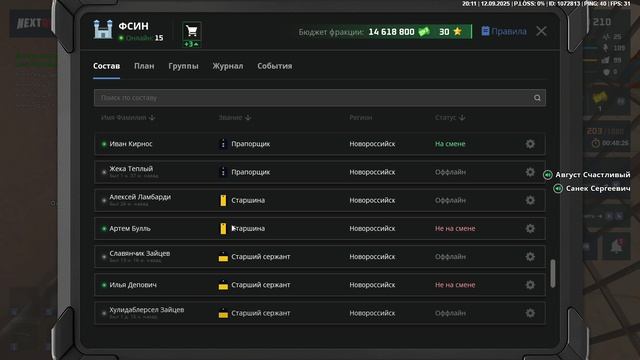
Task: Open settings gear for Артем Булль
Action: click(530, 228)
